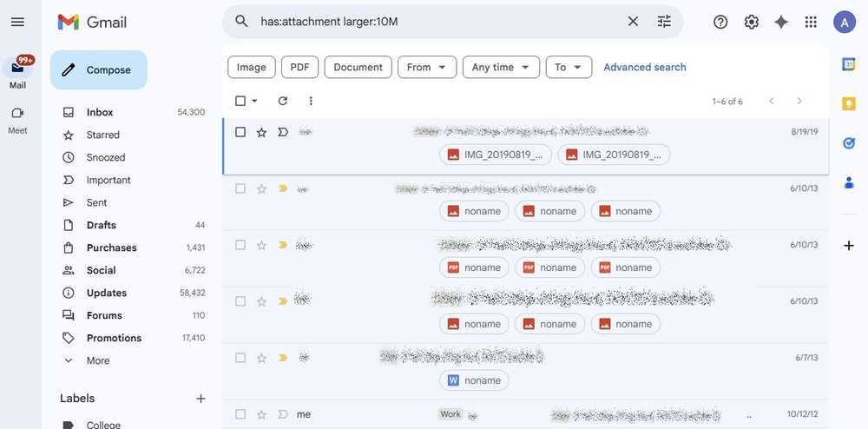Toggle the Image filter chip
The image size is (868, 429).
(x=252, y=67)
